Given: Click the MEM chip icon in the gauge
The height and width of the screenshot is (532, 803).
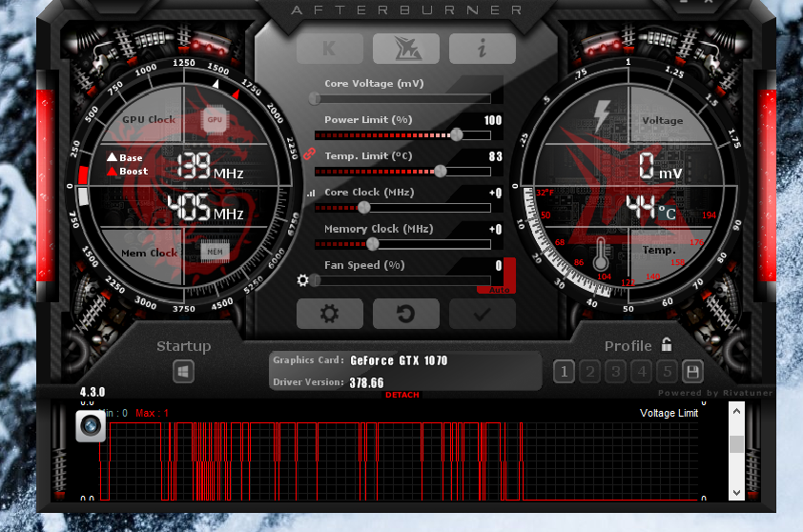Looking at the screenshot, I should point(215,252).
